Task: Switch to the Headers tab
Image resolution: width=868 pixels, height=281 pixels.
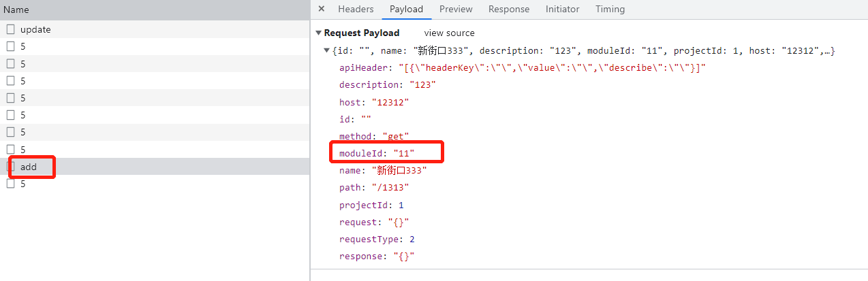Action: coord(356,9)
